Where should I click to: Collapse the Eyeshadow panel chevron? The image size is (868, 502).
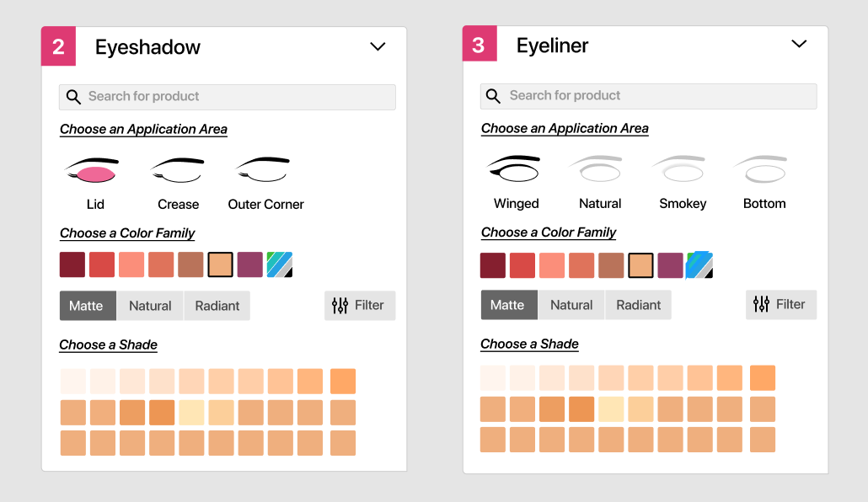click(x=378, y=47)
